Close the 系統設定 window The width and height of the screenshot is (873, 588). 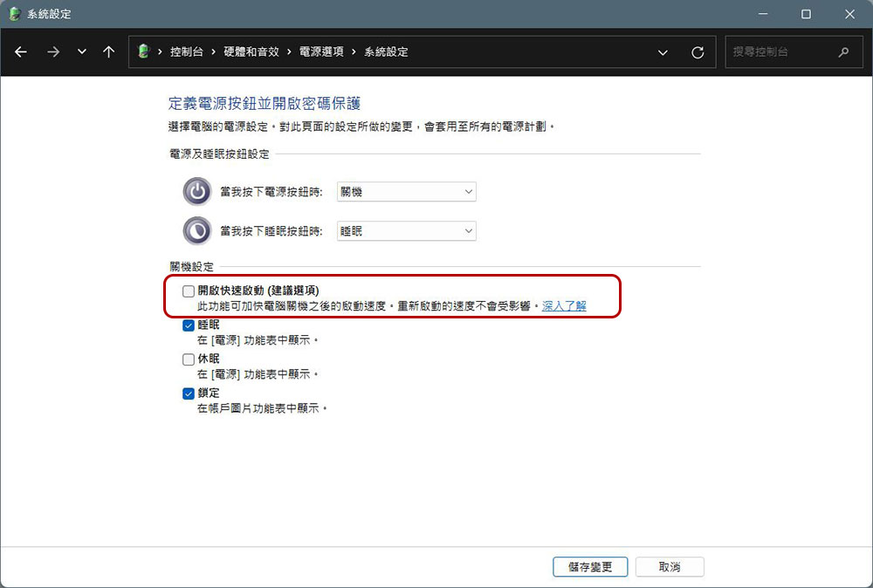(849, 14)
